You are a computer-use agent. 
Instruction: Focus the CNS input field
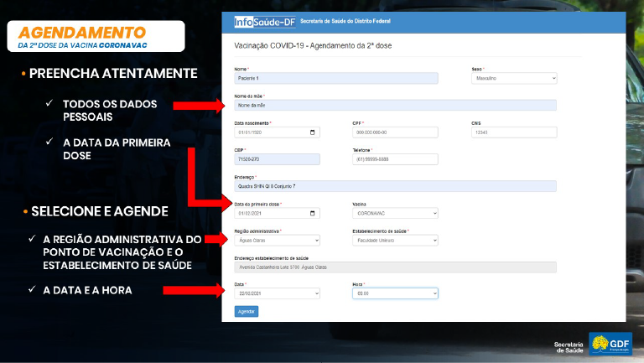(514, 132)
